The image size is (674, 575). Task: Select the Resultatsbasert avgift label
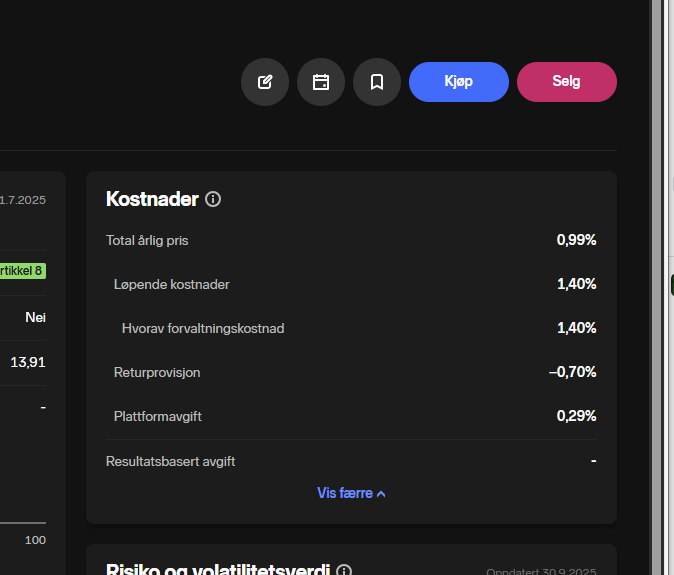tap(171, 461)
